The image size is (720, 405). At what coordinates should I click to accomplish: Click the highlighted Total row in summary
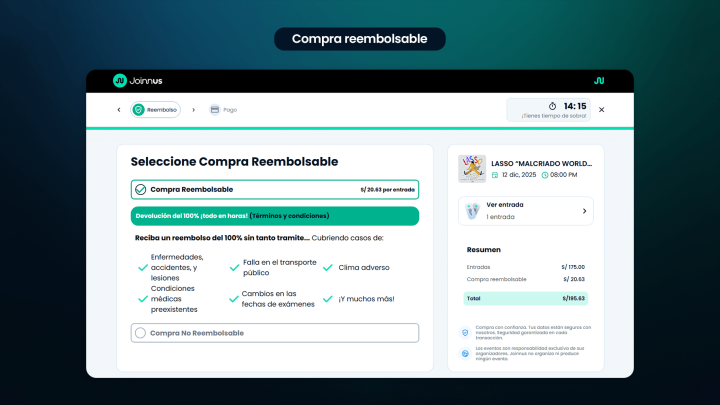pos(526,298)
